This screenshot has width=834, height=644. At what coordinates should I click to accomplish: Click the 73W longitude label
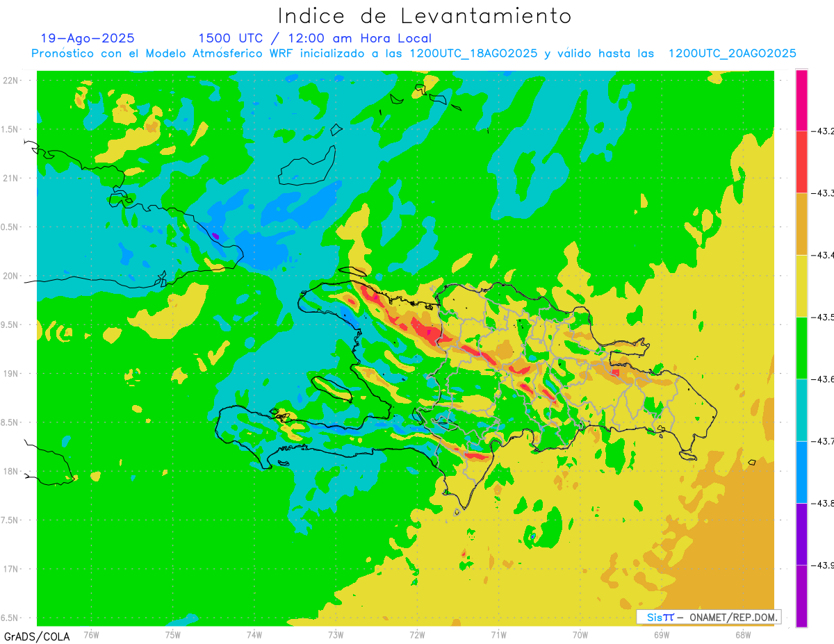click(336, 635)
